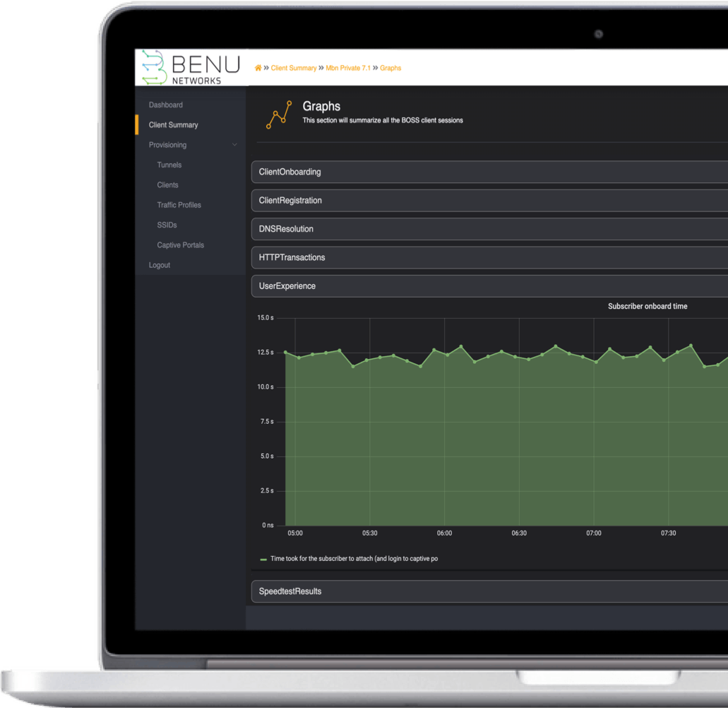
Task: Expand the SpeedtestResults section
Action: pyautogui.click(x=290, y=591)
